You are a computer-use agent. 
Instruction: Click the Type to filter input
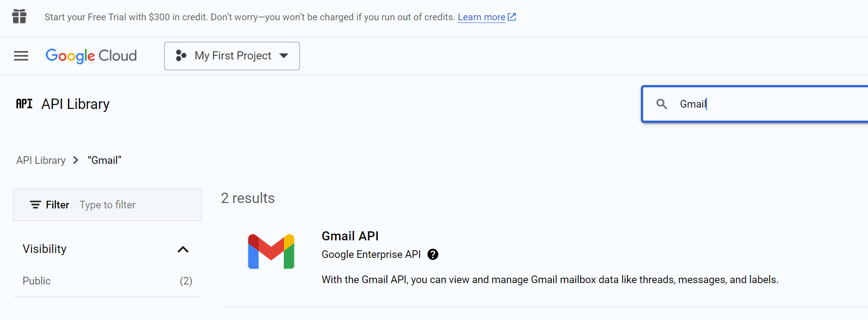(x=135, y=205)
